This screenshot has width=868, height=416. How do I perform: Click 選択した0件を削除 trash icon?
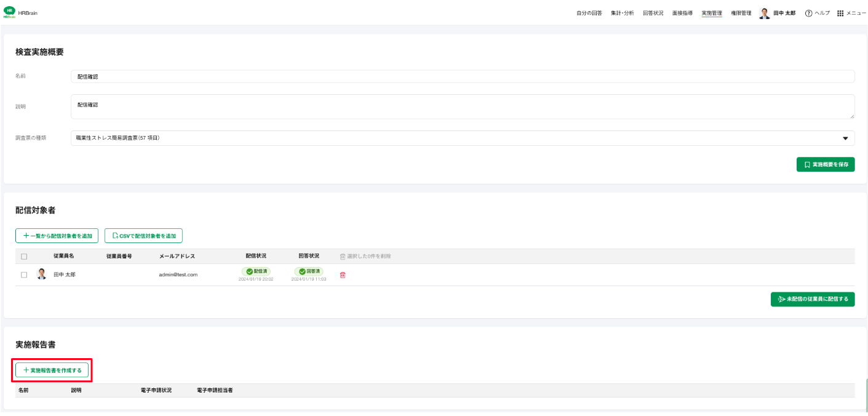click(x=343, y=256)
